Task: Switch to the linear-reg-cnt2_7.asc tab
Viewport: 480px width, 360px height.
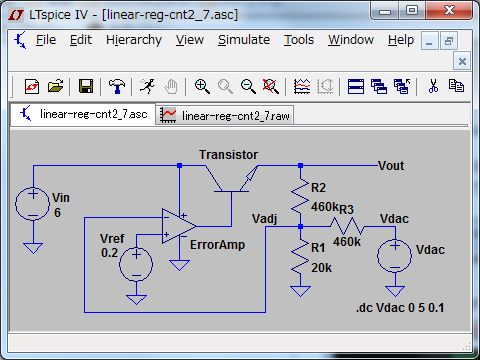Action: click(83, 114)
